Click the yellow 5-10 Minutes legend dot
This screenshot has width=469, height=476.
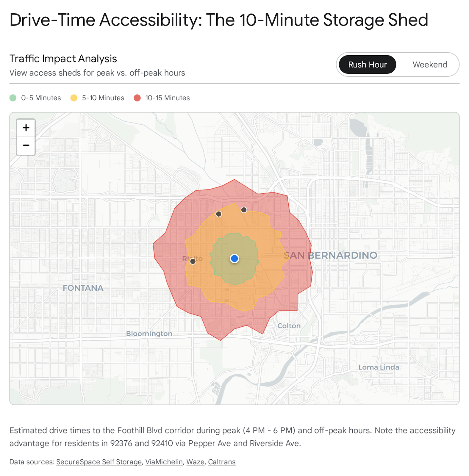[x=74, y=98]
